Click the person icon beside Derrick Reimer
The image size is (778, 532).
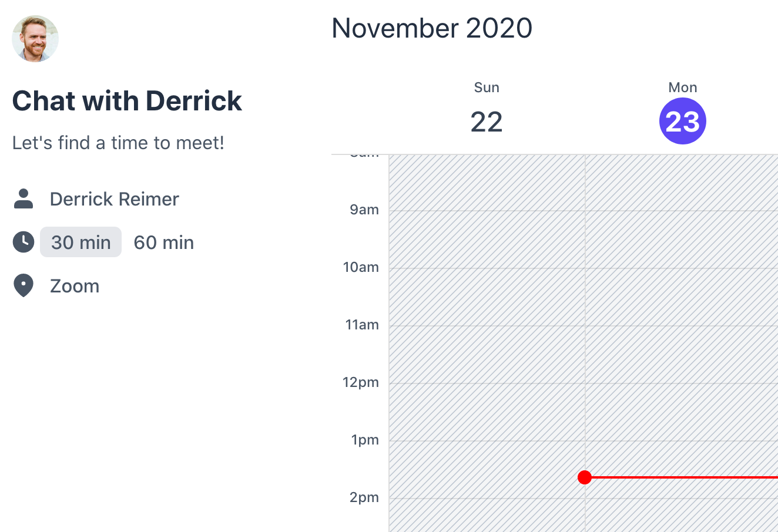coord(24,199)
